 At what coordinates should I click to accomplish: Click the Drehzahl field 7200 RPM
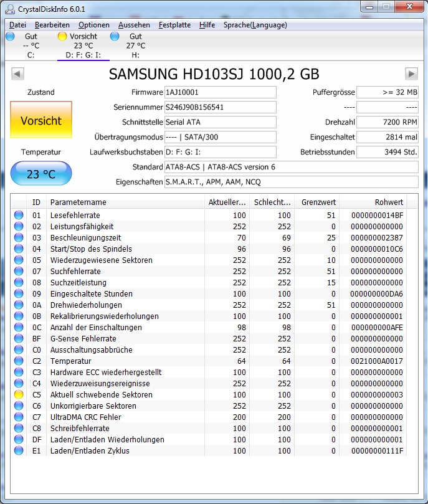tap(388, 122)
